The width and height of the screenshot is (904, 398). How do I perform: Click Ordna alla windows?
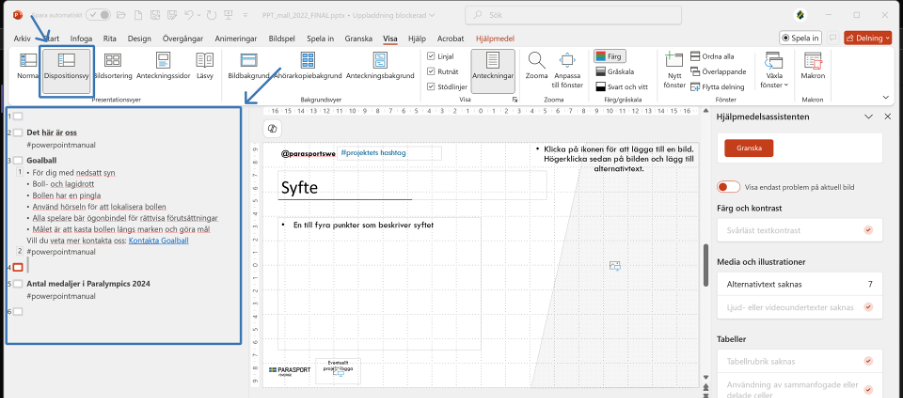(712, 57)
